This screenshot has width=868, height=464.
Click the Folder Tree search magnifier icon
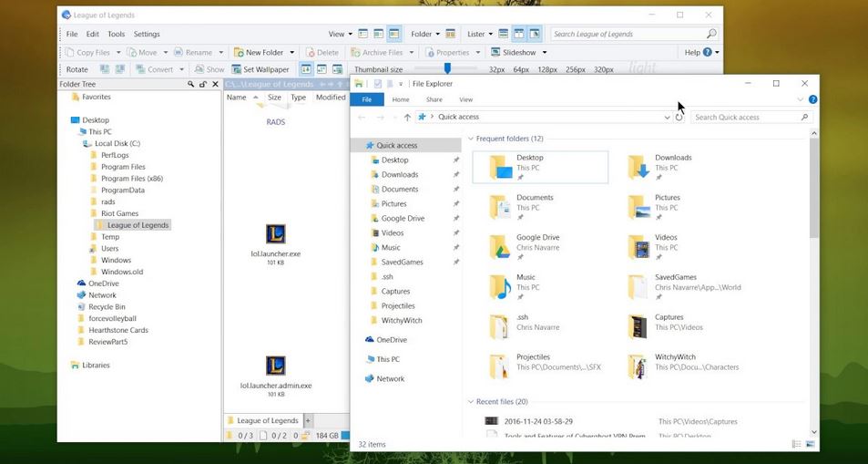[x=190, y=84]
